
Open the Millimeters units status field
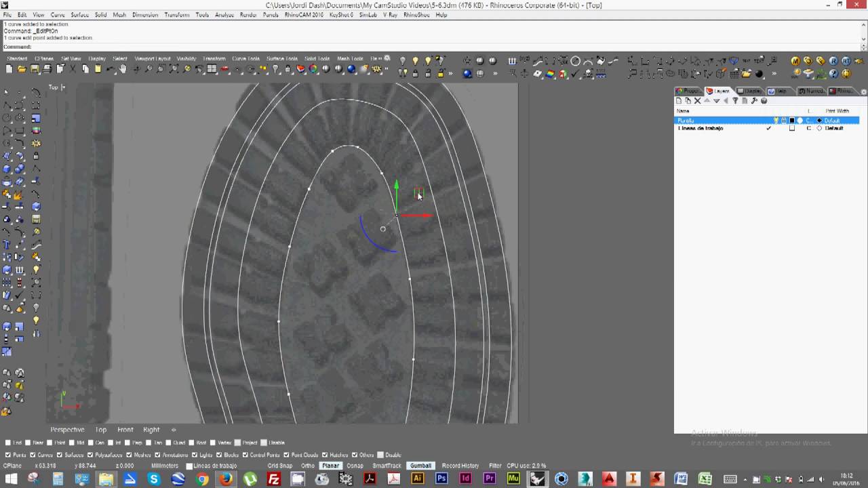point(165,466)
